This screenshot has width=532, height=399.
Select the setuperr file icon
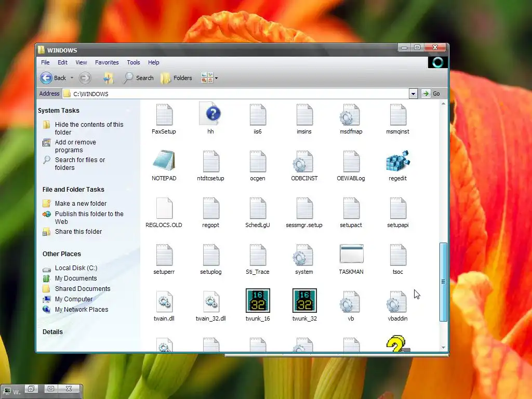point(164,255)
